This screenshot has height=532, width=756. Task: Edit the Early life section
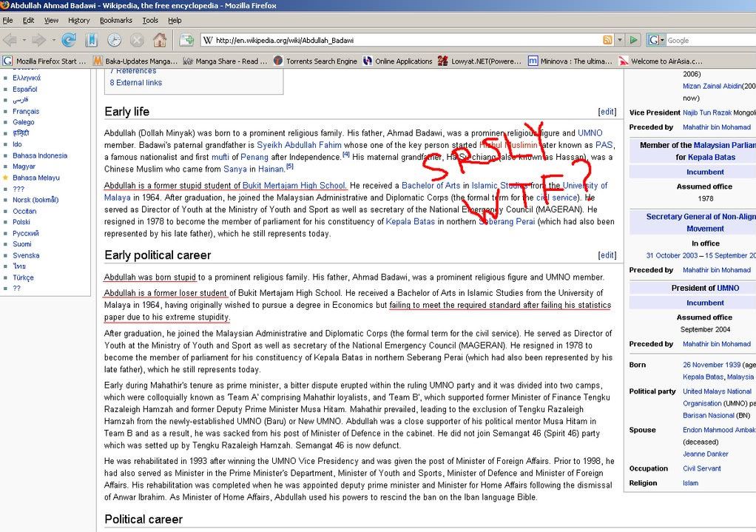[607, 112]
